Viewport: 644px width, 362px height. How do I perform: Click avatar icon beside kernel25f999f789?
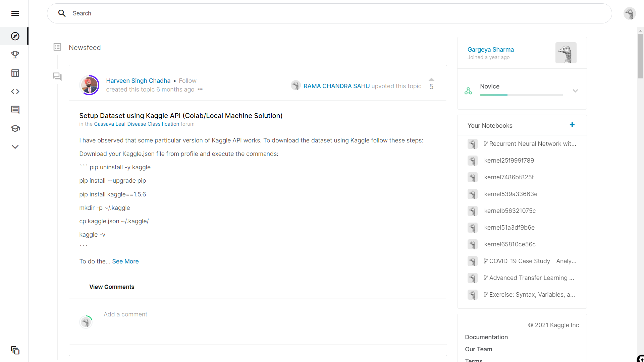click(x=473, y=161)
